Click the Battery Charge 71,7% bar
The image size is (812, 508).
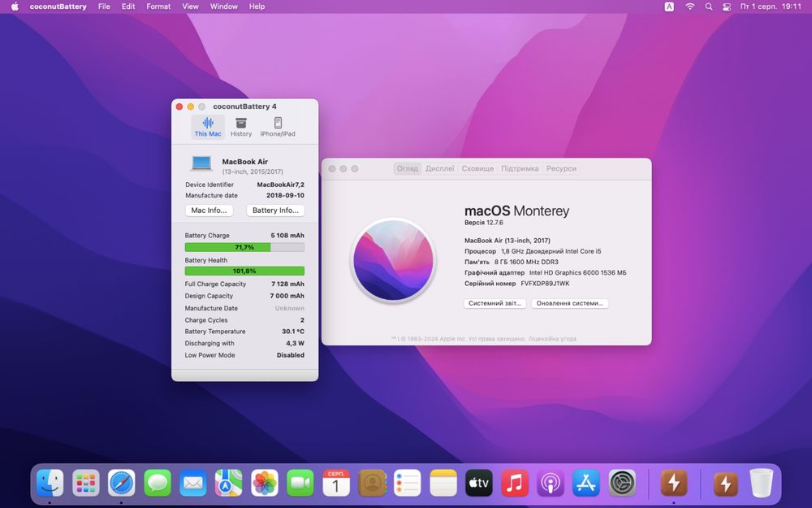coord(244,247)
